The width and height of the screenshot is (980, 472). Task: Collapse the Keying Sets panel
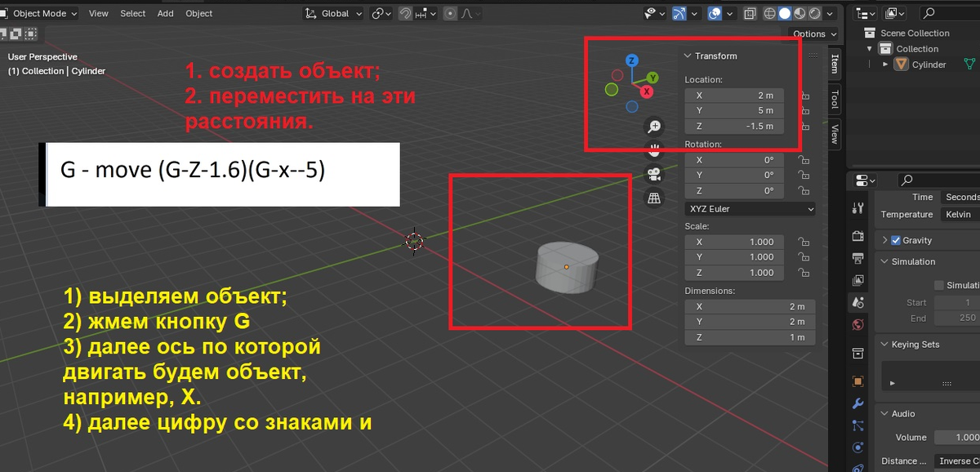(x=885, y=345)
